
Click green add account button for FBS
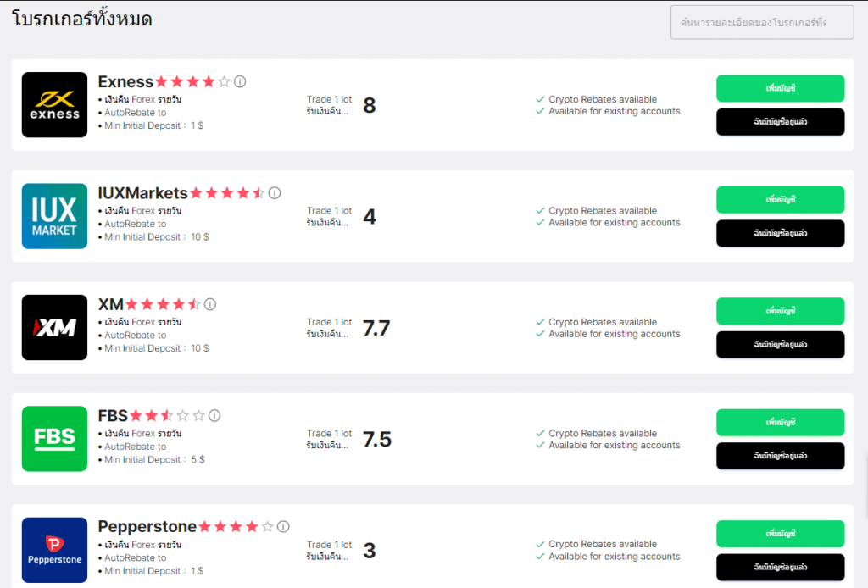click(780, 423)
